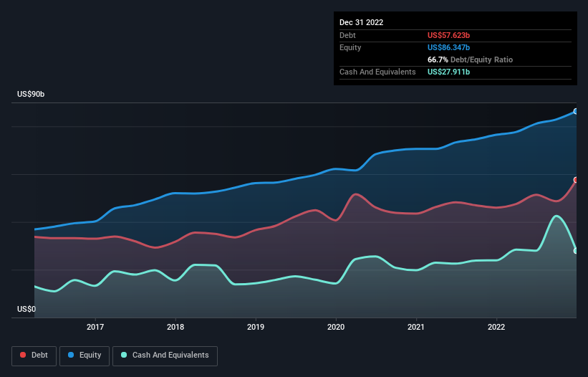Image resolution: width=588 pixels, height=377 pixels.
Task: Click the Equity label in tooltip
Action: (350, 47)
